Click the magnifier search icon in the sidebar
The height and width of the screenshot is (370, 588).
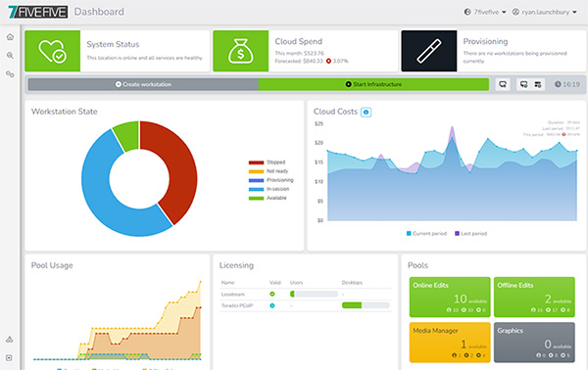click(10, 56)
